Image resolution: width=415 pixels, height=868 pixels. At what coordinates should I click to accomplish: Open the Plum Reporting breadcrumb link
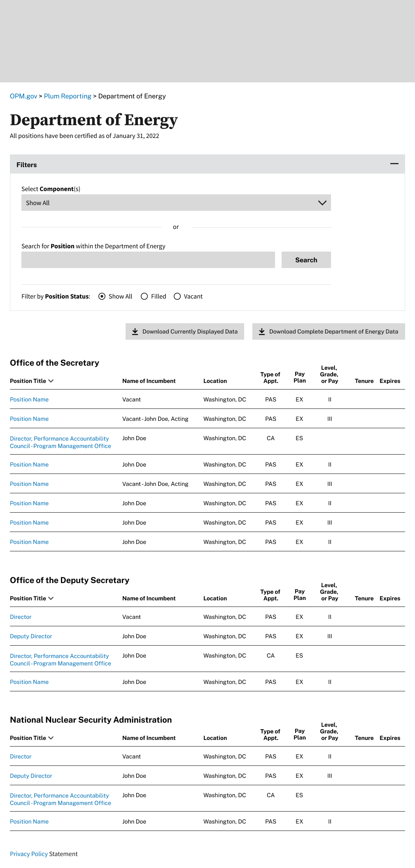68,96
